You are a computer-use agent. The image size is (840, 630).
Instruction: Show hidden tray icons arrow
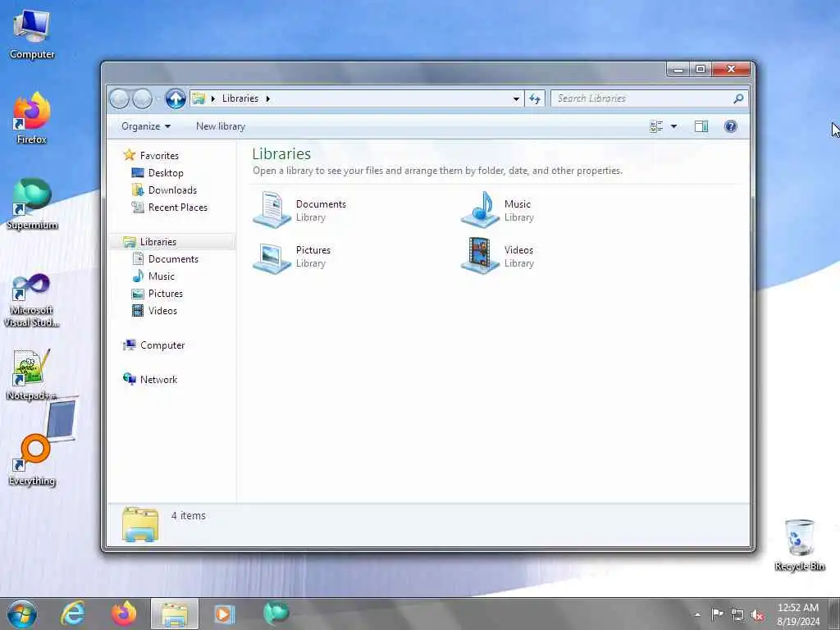tap(697, 615)
